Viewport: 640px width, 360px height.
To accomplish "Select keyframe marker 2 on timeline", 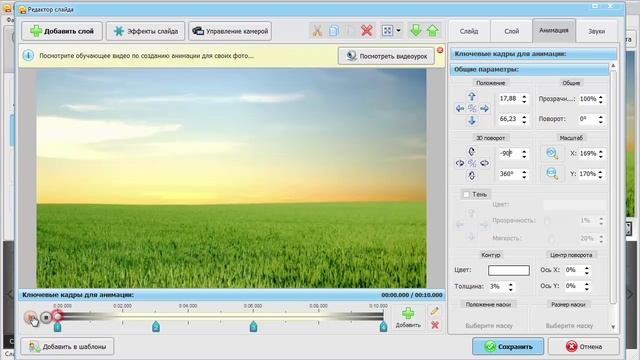I will point(156,327).
